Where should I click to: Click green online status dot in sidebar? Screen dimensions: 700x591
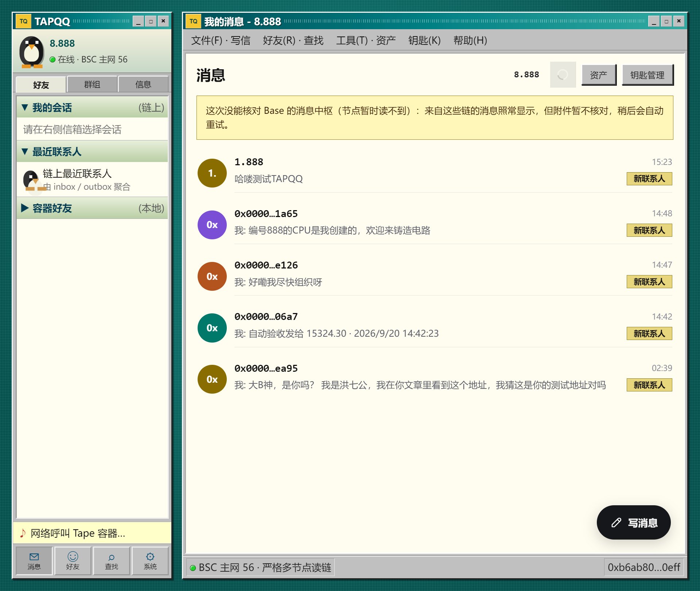52,59
